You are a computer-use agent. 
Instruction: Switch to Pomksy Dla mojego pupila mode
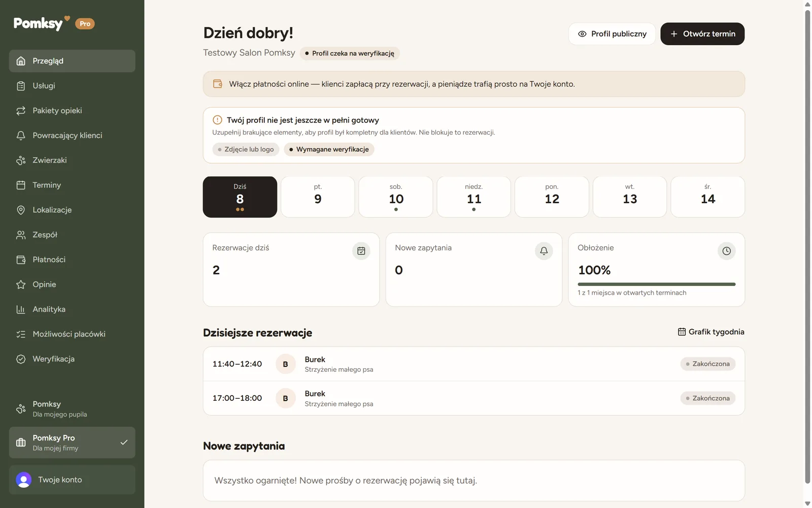(x=72, y=409)
